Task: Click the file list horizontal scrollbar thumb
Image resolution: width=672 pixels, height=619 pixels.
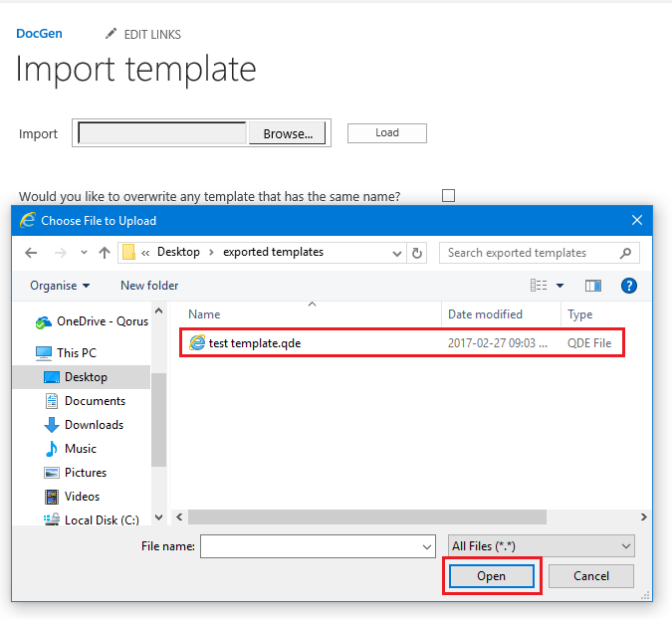Action: (x=367, y=517)
